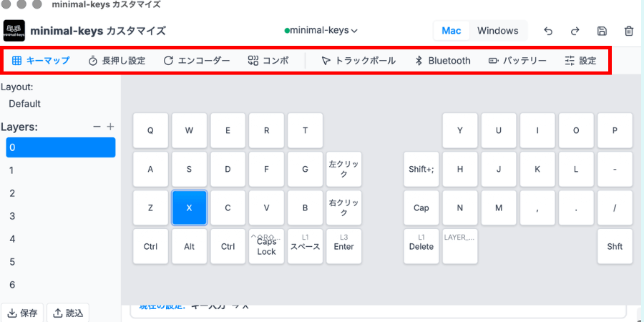Screen dimensions: 644x322
Task: Select the U key
Action: tap(499, 131)
